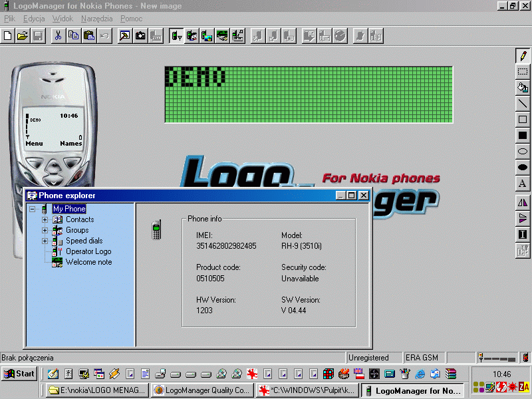The image size is (532, 399).
Task: Click the Windows Start button
Action: [x=19, y=374]
